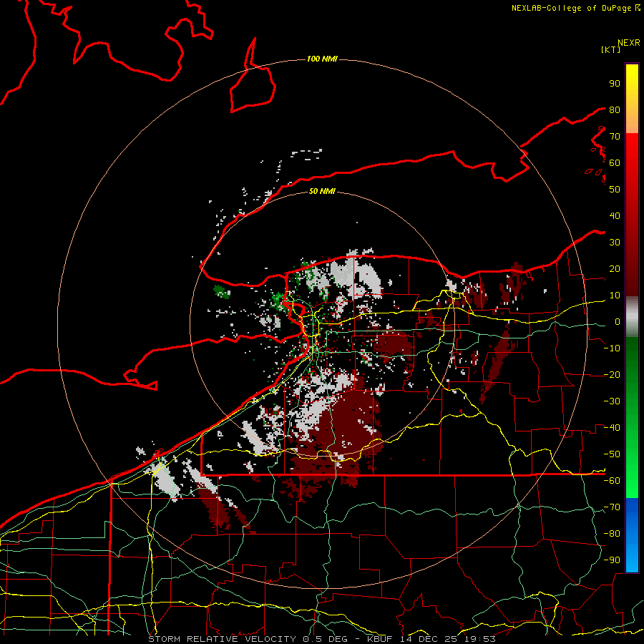Click the KBUF station identifier in caption

[x=380, y=639]
